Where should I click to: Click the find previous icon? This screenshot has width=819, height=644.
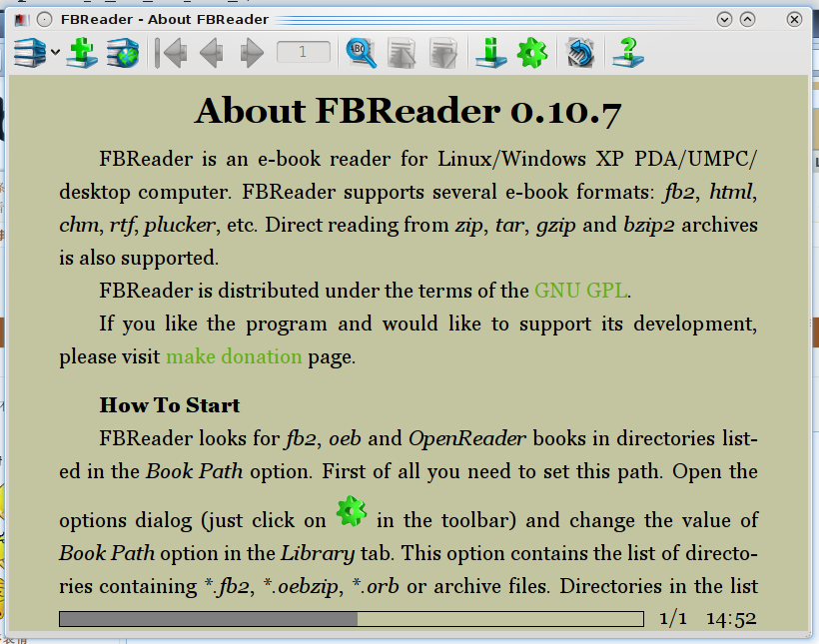[x=403, y=53]
